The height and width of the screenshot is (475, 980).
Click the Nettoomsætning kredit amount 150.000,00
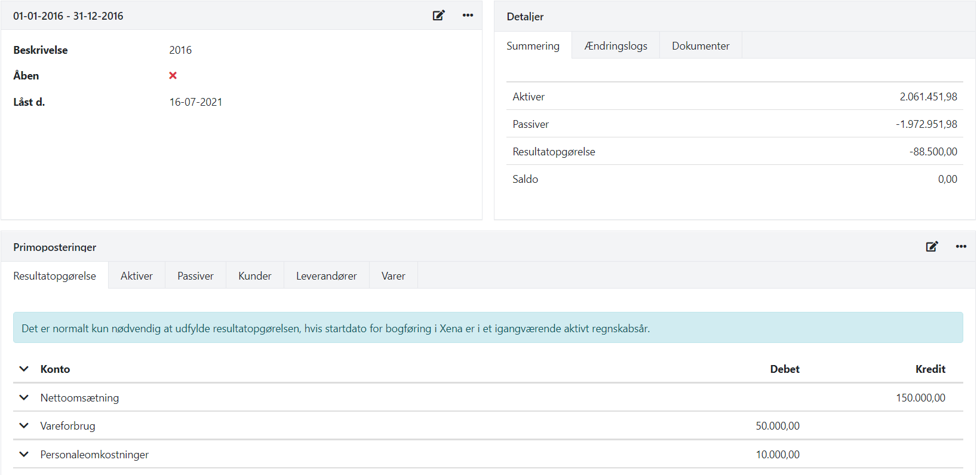[x=920, y=398]
